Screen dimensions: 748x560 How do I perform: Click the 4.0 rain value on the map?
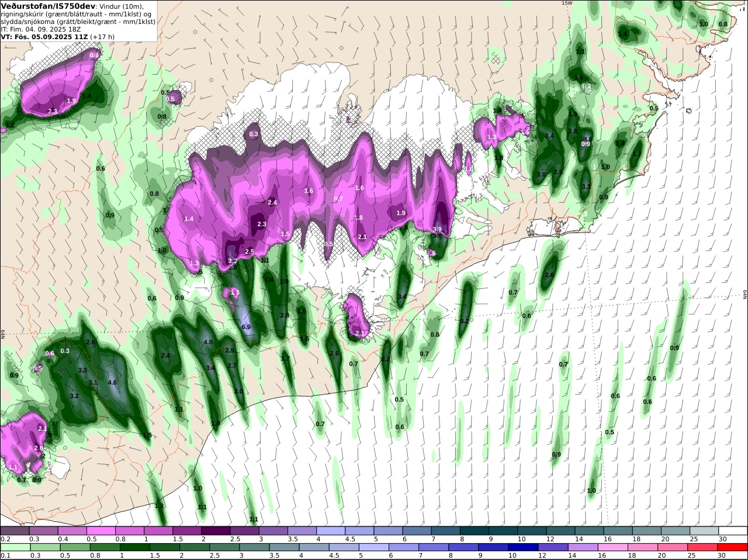click(208, 342)
